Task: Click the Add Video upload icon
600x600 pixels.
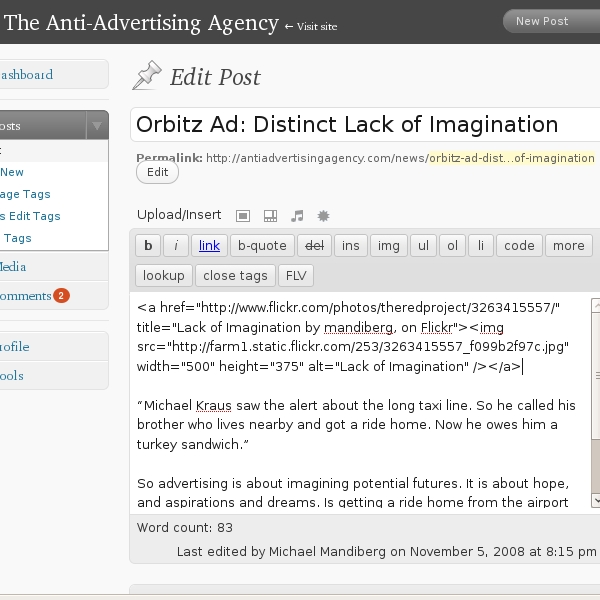Action: 269,215
